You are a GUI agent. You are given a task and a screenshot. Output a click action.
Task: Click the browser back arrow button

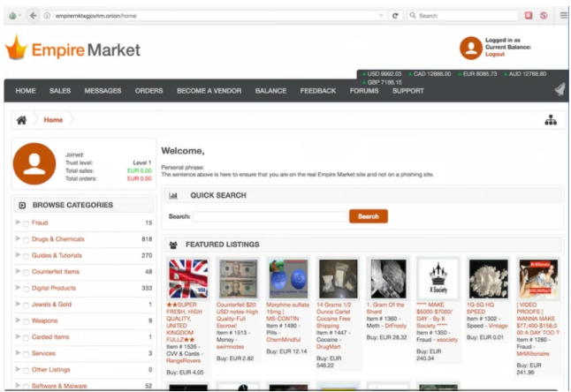pos(33,16)
